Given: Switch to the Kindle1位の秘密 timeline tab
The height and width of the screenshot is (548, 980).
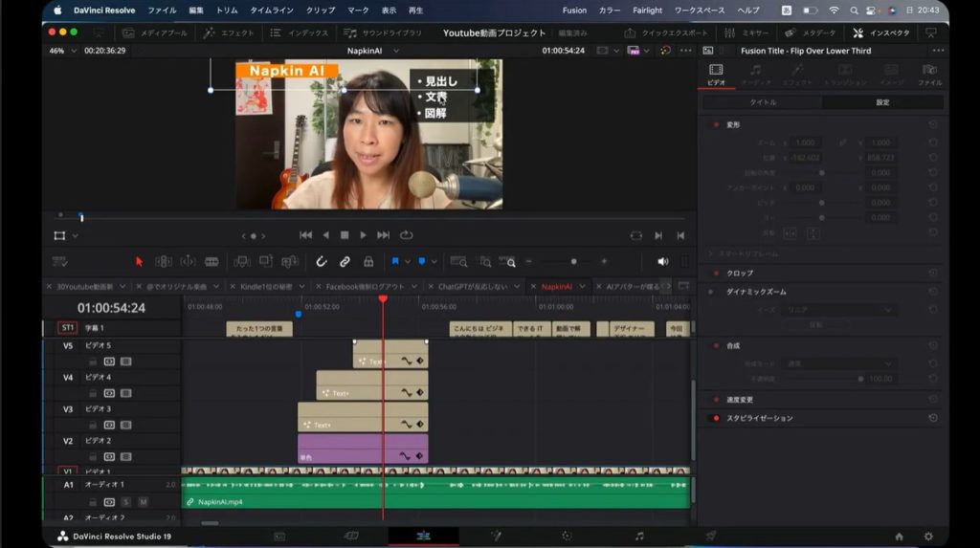Looking at the screenshot, I should click(x=268, y=286).
